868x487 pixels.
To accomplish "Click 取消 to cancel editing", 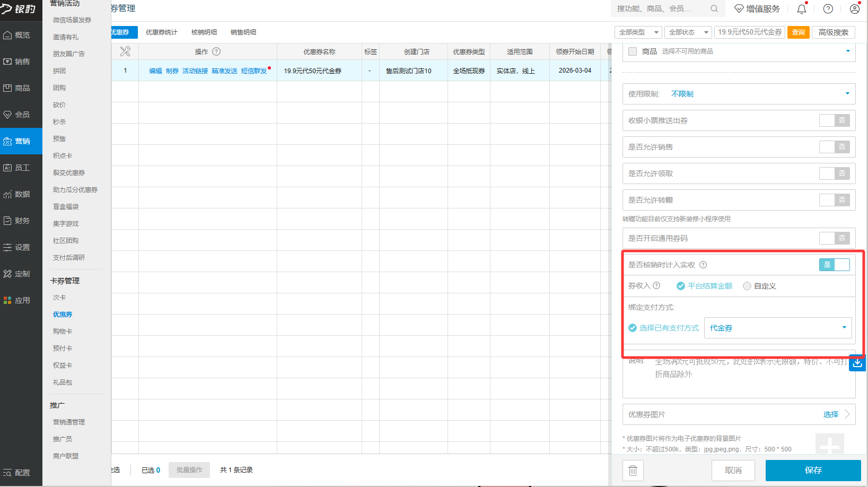I will click(x=733, y=471).
